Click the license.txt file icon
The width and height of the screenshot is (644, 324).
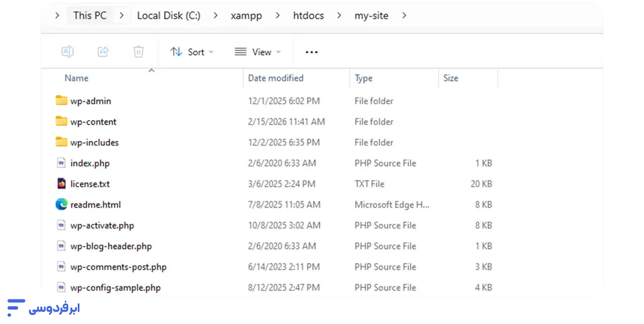click(61, 184)
